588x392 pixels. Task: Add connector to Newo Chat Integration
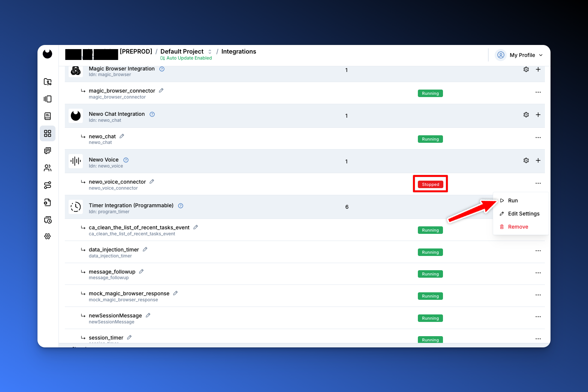point(538,115)
